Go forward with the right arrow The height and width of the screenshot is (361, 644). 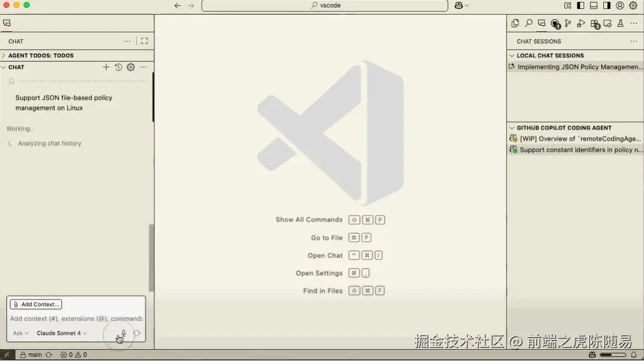[x=191, y=5]
